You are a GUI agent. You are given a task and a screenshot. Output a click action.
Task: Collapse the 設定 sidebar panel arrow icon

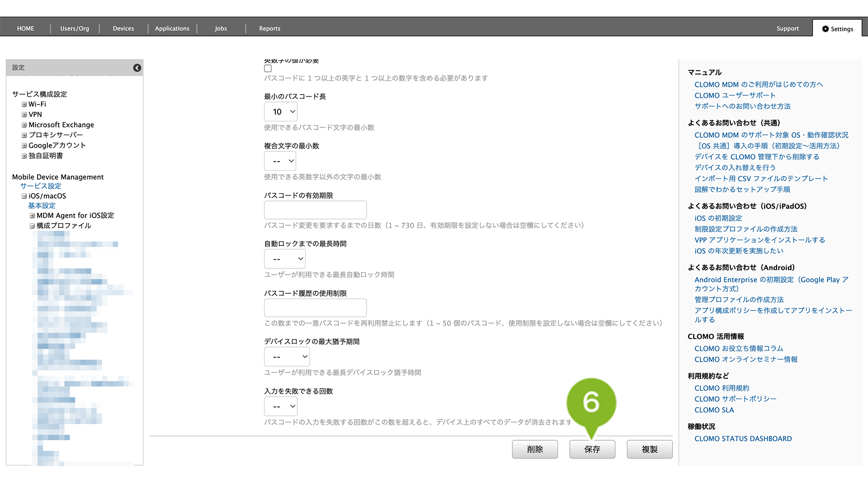click(137, 68)
